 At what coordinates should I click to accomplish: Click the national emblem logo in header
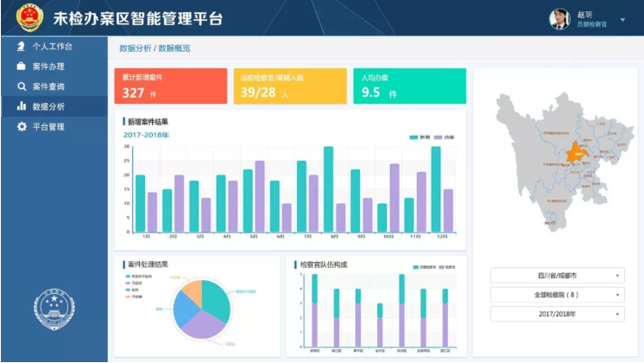point(29,18)
